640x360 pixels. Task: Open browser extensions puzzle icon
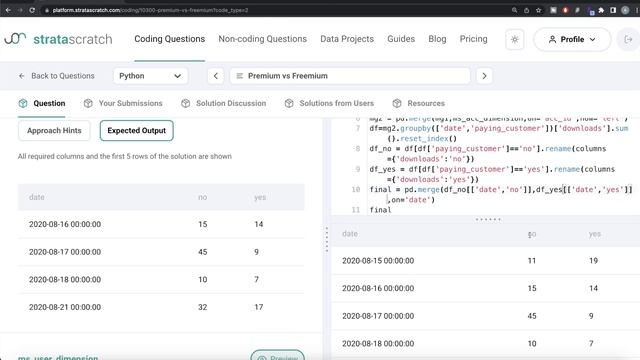[601, 10]
